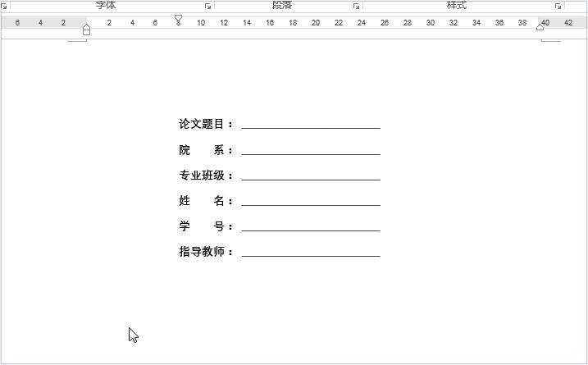Click ruler mark 20
The width and height of the screenshot is (588, 365).
coord(316,23)
